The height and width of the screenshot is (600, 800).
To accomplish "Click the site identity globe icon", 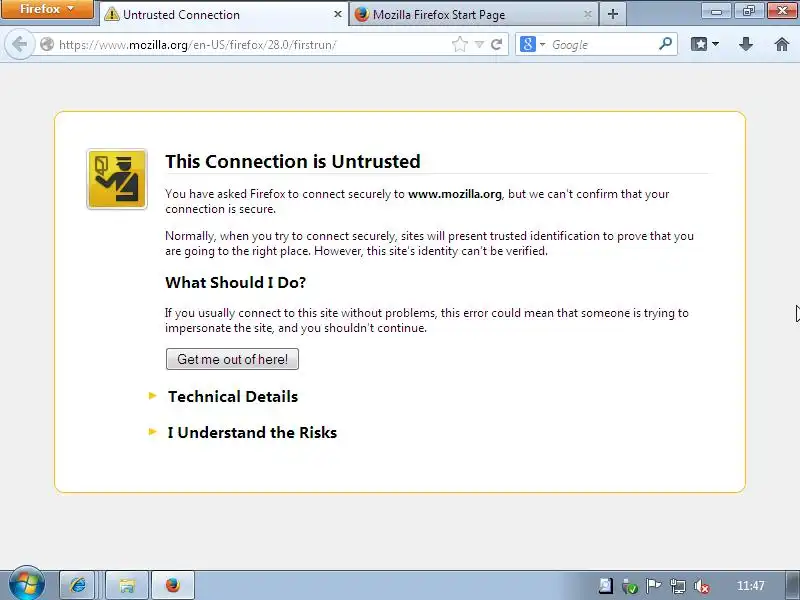I will point(47,44).
